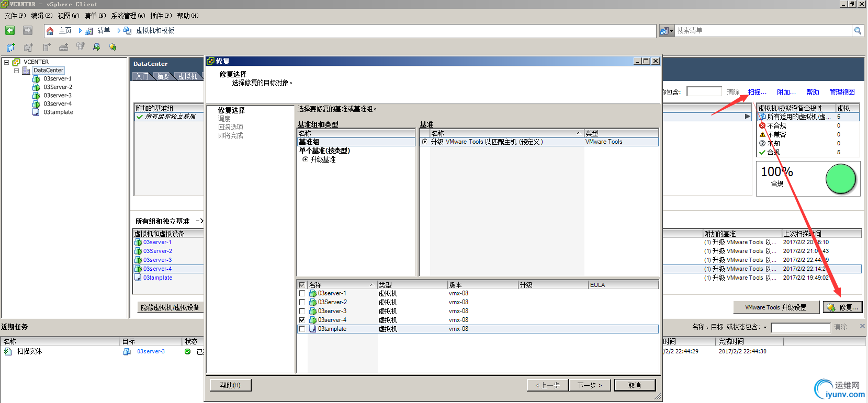Click the magnifier search icon in toolbar
The width and height of the screenshot is (868, 403).
click(858, 31)
